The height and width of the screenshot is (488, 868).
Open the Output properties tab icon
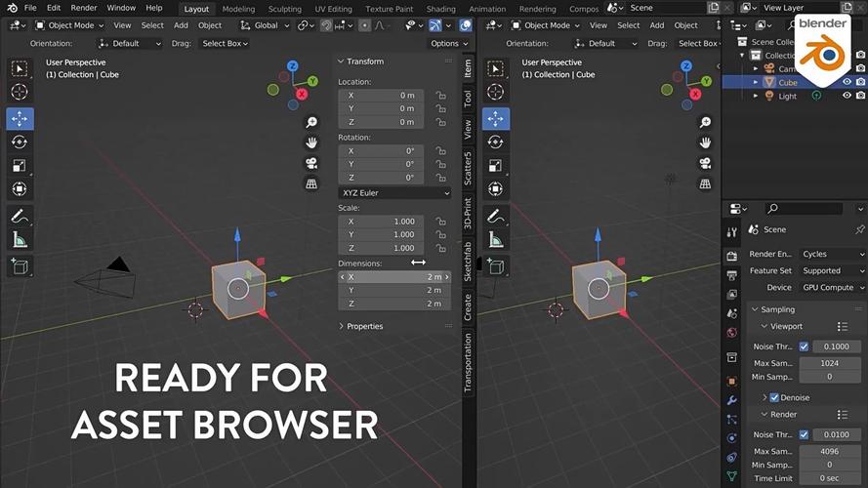coord(732,275)
